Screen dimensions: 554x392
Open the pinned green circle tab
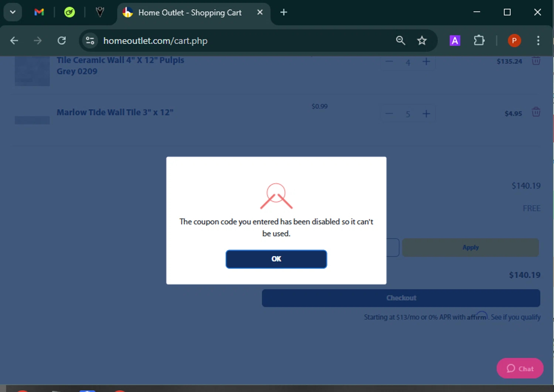pyautogui.click(x=69, y=12)
